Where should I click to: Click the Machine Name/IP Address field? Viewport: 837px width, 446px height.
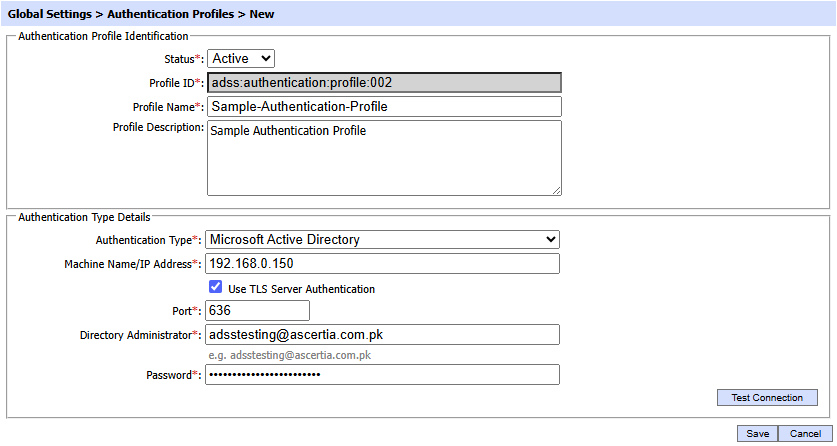point(382,264)
